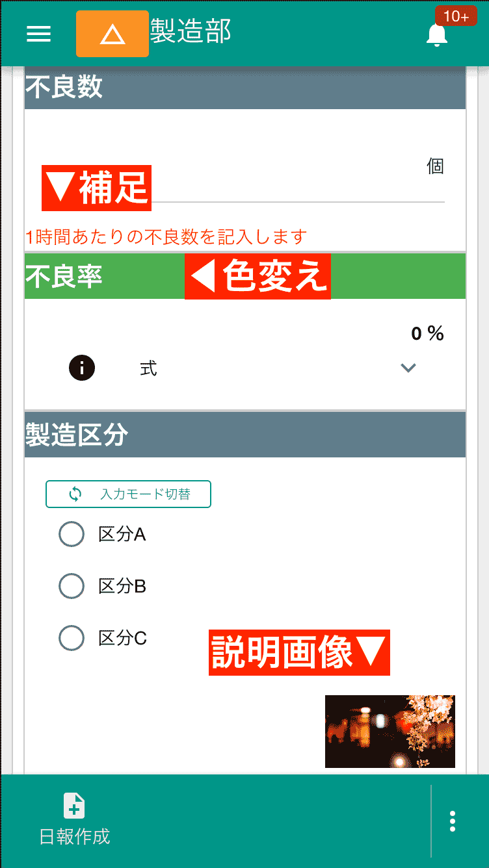Tap the ▼補足 supplement expander
Viewport: 489px width, 868px height.
(x=96, y=187)
